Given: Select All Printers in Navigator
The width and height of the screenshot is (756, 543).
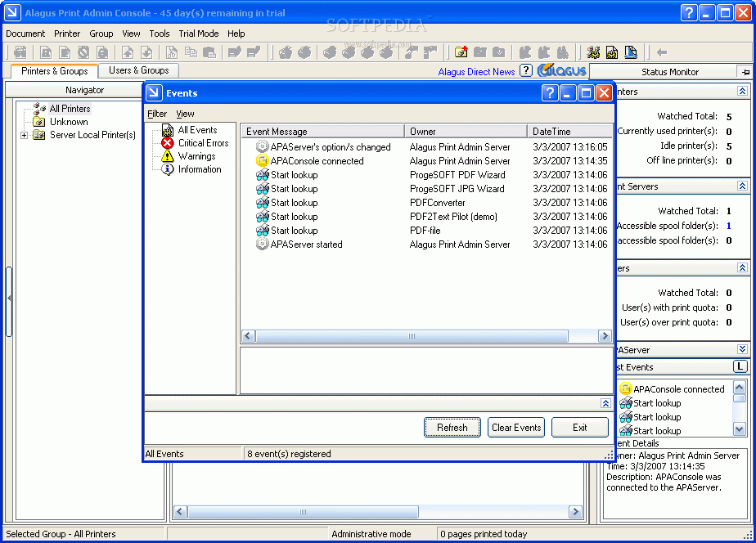Looking at the screenshot, I should [70, 109].
